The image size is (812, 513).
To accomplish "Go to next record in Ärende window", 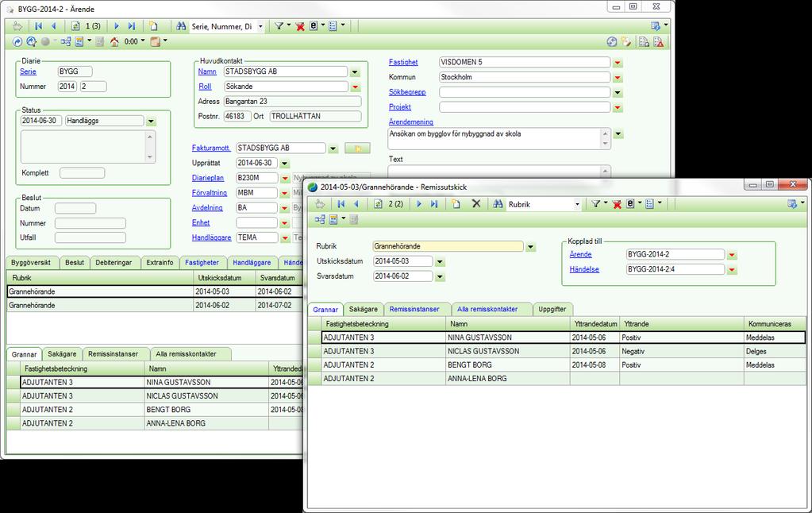I will coord(117,26).
